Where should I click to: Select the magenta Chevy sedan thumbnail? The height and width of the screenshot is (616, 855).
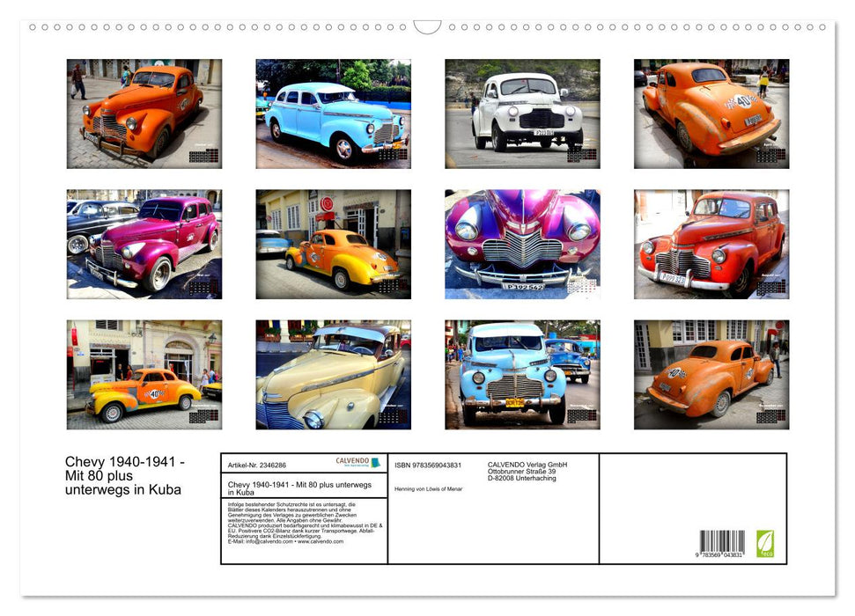(x=144, y=245)
